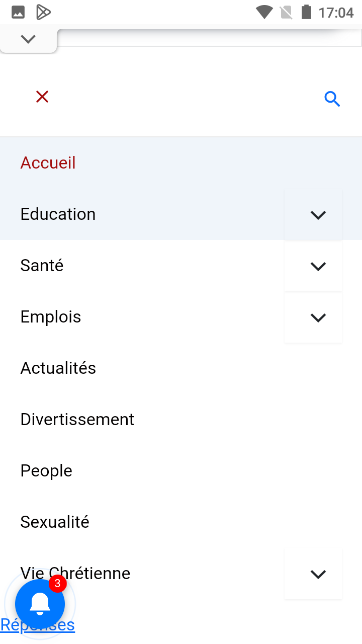This screenshot has width=362, height=644.
Task: Tap the blue notification bell
Action: coord(40,604)
